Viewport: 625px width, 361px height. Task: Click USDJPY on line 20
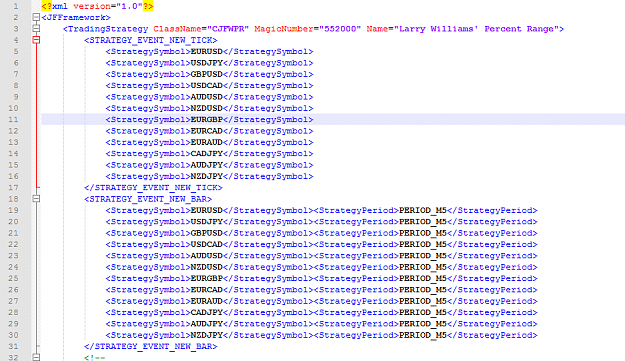[x=206, y=222]
